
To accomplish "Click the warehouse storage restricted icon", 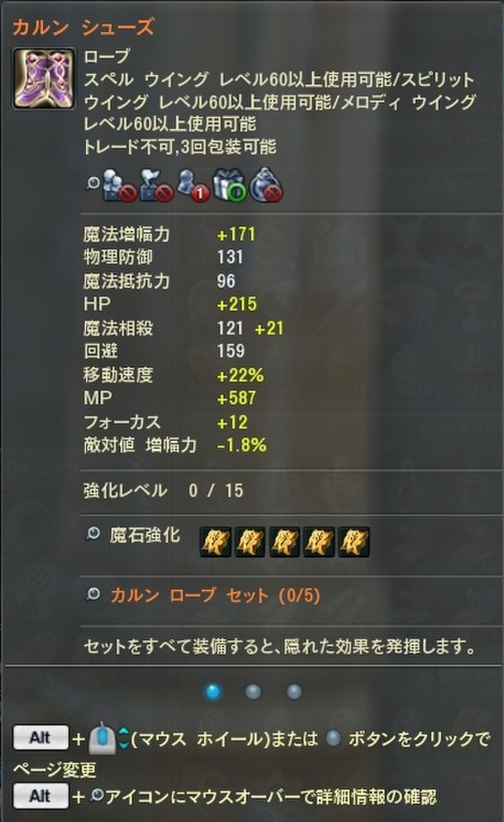I will 157,185.
